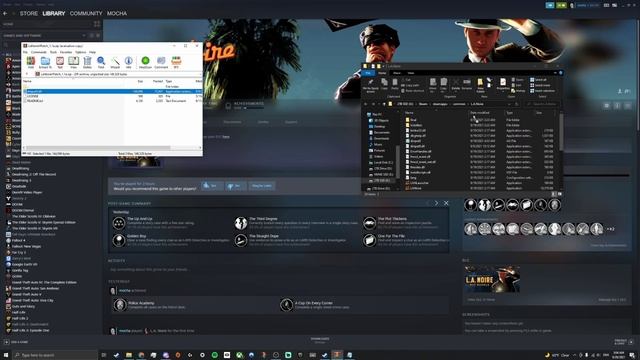This screenshot has width=640, height=360.
Task: Click Pin to Quick access in Explorer
Action: click(x=371, y=85)
